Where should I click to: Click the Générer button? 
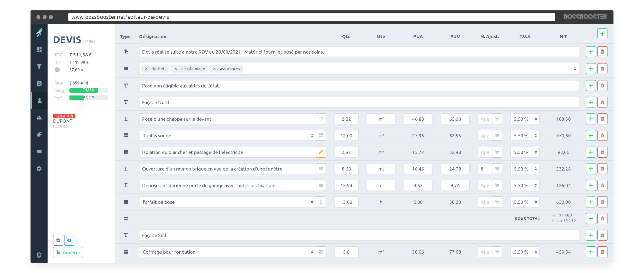tap(68, 253)
